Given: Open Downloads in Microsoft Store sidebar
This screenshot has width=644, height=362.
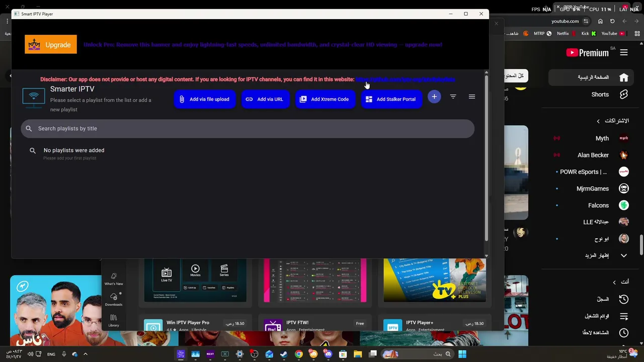Looking at the screenshot, I should point(114,300).
